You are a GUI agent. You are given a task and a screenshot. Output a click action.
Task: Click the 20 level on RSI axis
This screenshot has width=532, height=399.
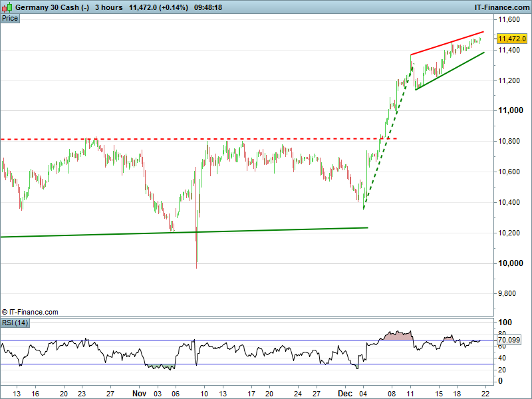pos(502,370)
